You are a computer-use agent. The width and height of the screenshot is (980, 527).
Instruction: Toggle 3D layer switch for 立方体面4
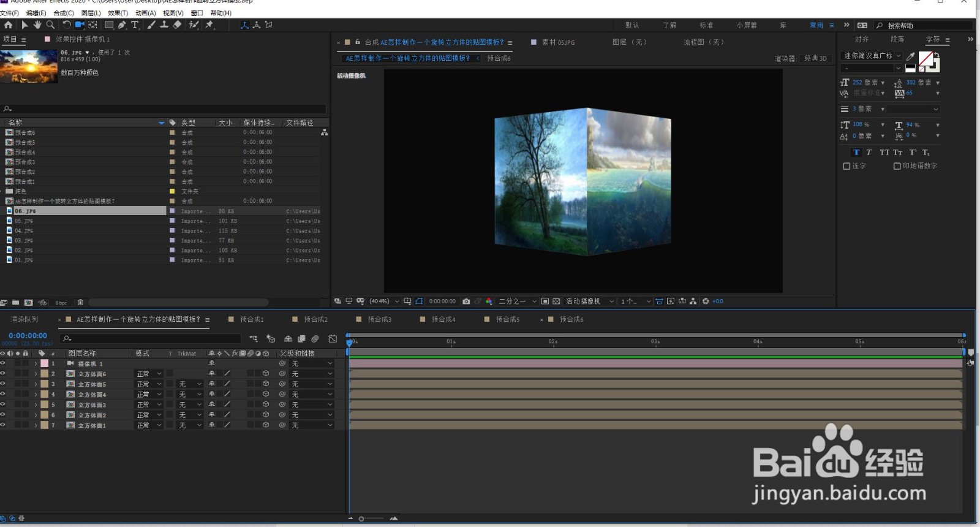[266, 394]
